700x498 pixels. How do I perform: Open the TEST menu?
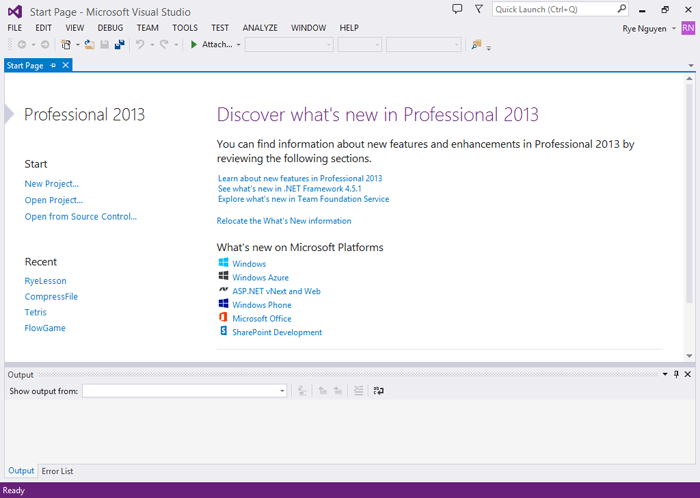220,28
